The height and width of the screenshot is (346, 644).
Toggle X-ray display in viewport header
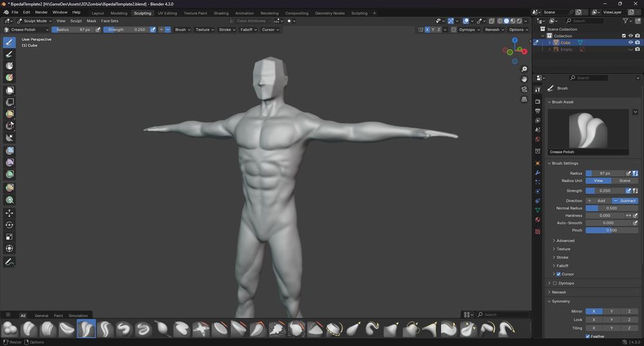(491, 21)
